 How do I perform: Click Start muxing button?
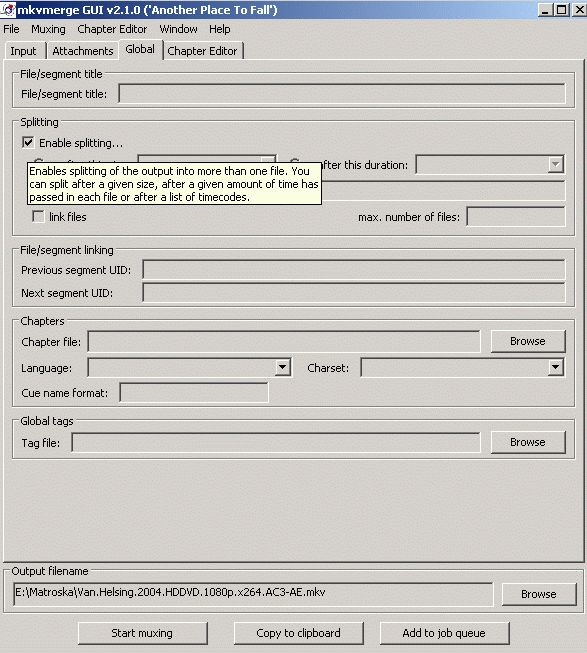click(142, 633)
